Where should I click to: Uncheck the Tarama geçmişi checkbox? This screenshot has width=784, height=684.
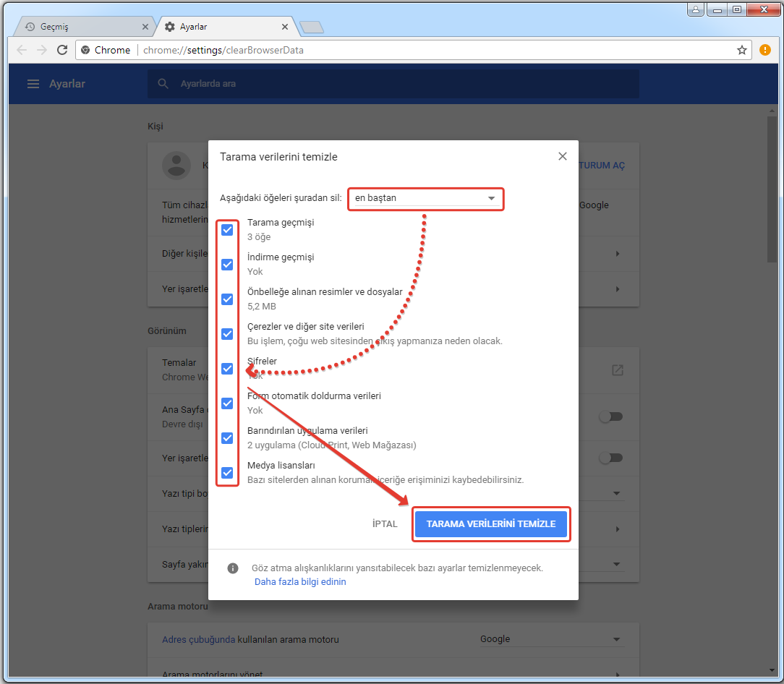click(227, 230)
